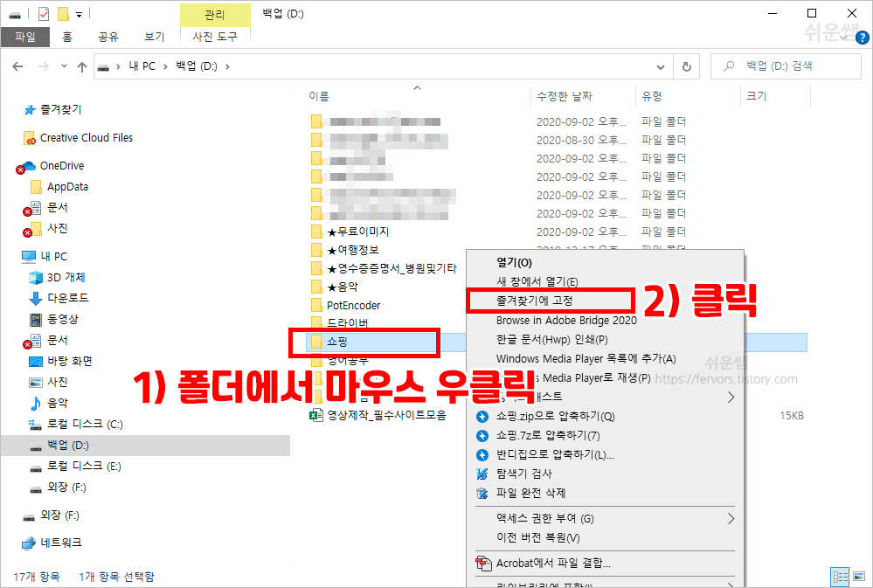Screen dimensions: 873x588
Task: Open recent locations dropdown arrow
Action: click(x=64, y=66)
